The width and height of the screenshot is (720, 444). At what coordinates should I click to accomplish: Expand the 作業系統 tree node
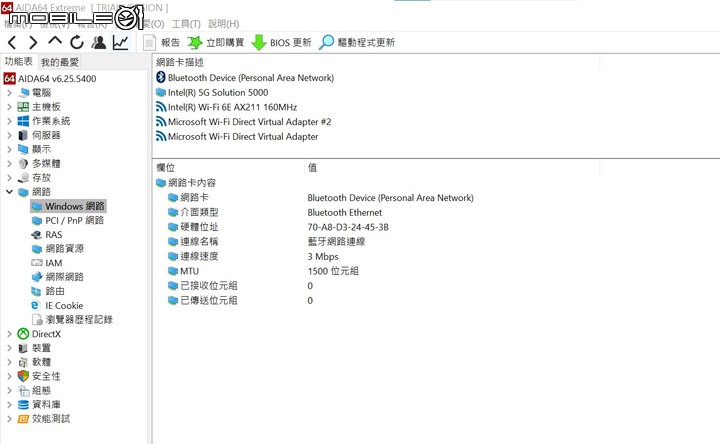coord(10,121)
